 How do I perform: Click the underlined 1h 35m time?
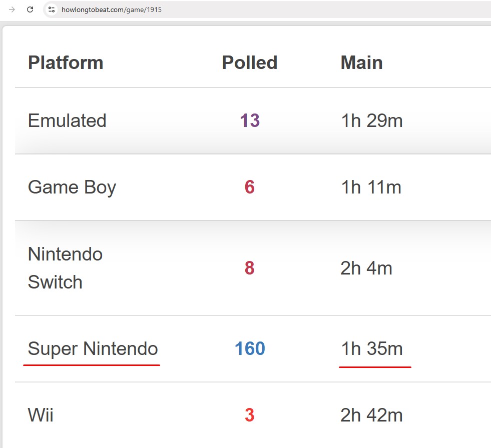coord(372,348)
